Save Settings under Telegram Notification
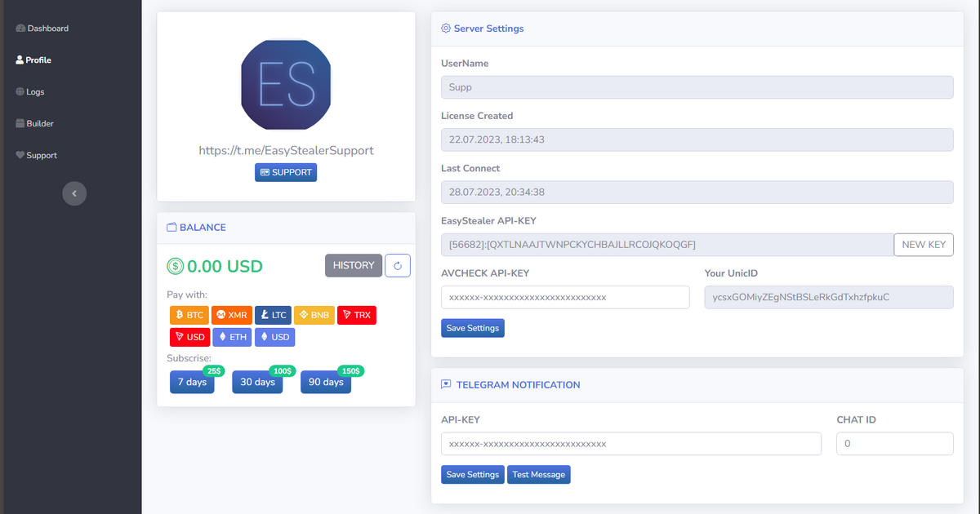 coord(473,475)
